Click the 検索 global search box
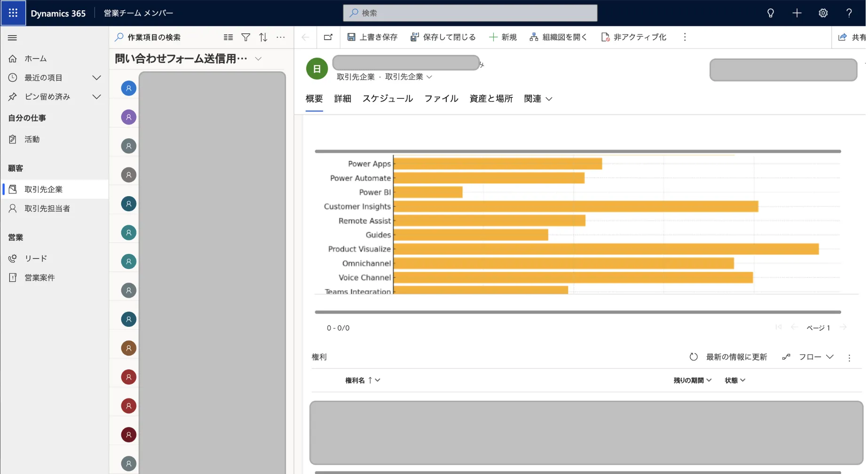Viewport: 868px width, 474px height. click(470, 13)
